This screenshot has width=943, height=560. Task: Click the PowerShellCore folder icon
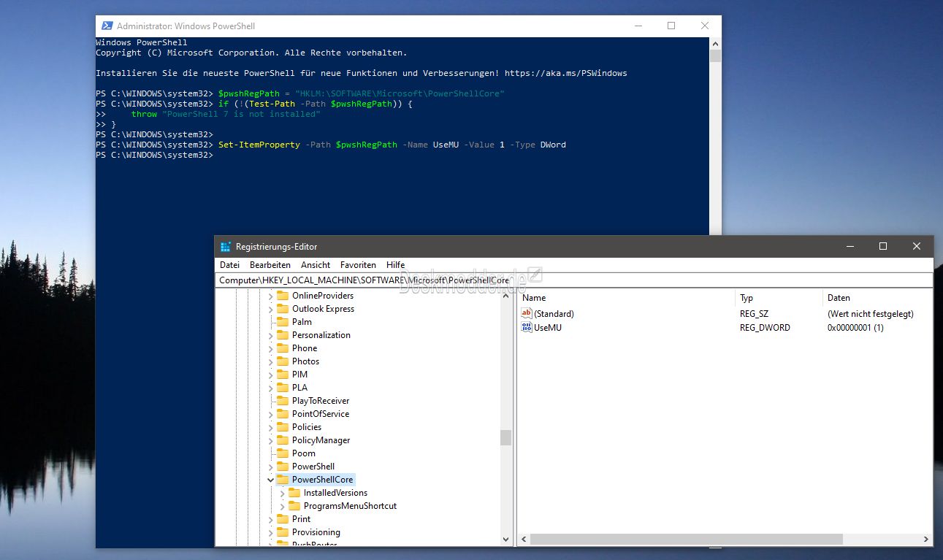tap(283, 480)
